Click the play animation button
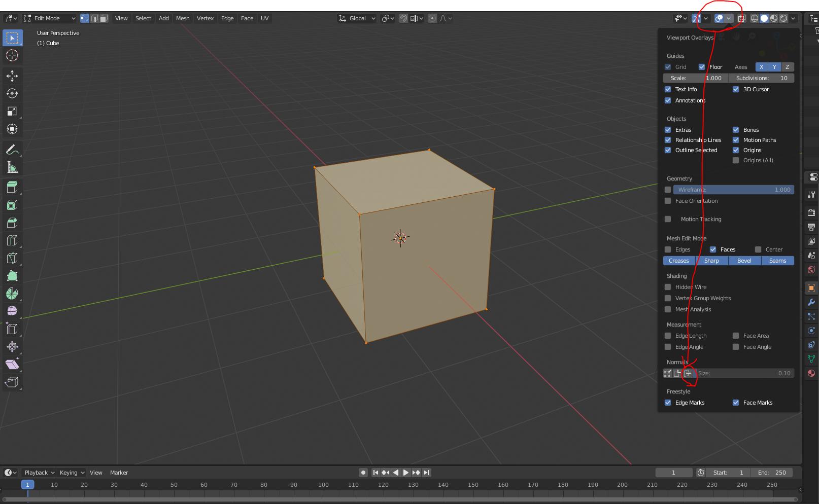 pyautogui.click(x=406, y=473)
